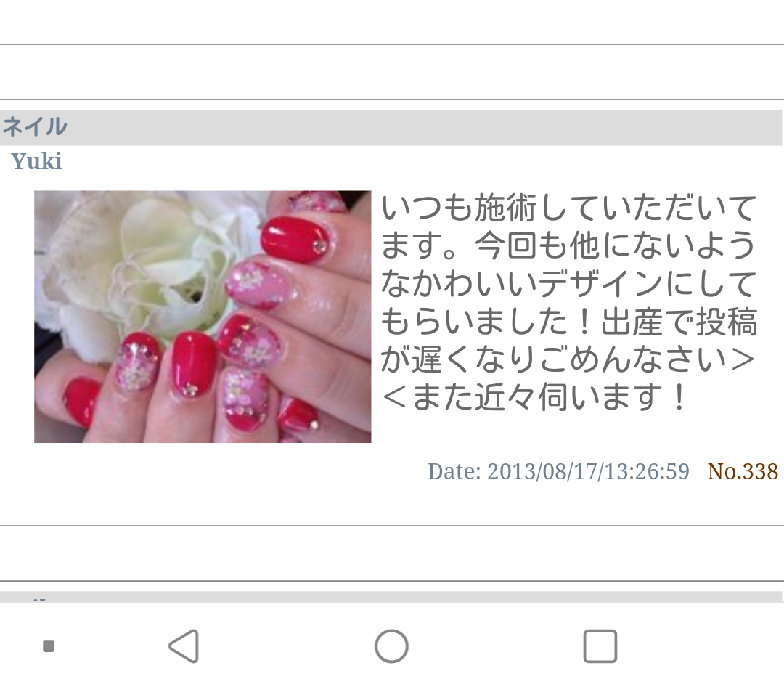Click the text line が遅くなりごめんなさい
This screenshot has height=692, width=784.
click(568, 359)
